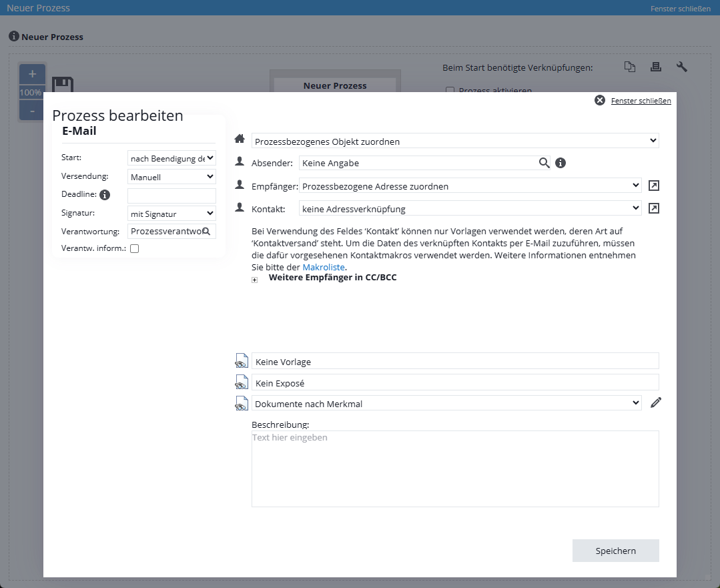Click into the Beschreibung text area

point(454,469)
